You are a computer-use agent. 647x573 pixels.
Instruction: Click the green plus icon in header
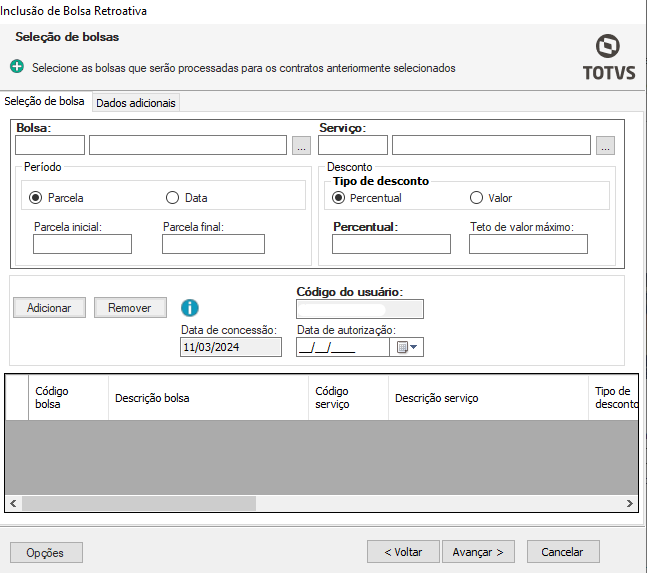coord(17,68)
